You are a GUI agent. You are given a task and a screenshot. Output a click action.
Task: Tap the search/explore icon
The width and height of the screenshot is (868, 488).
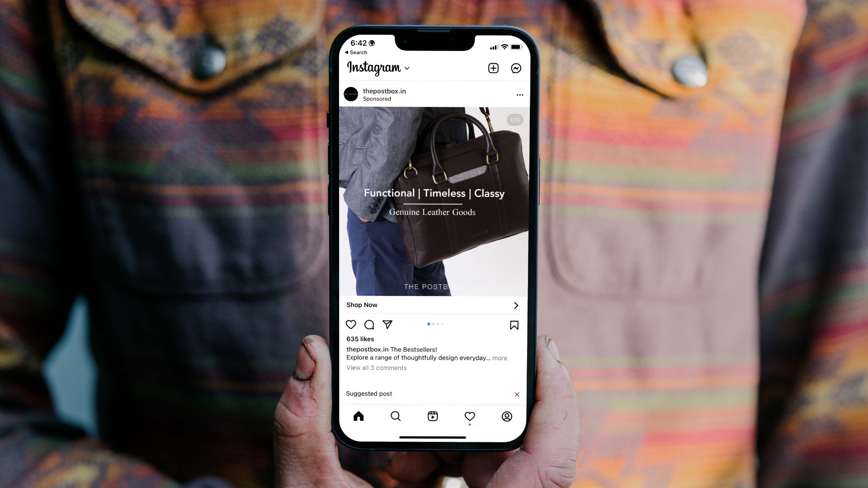tap(395, 416)
